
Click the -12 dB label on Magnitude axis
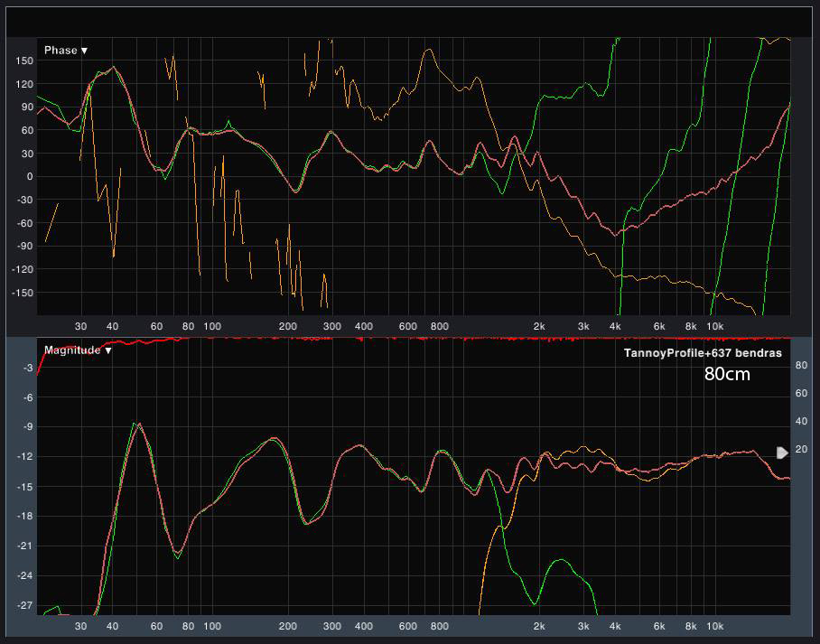coord(24,457)
